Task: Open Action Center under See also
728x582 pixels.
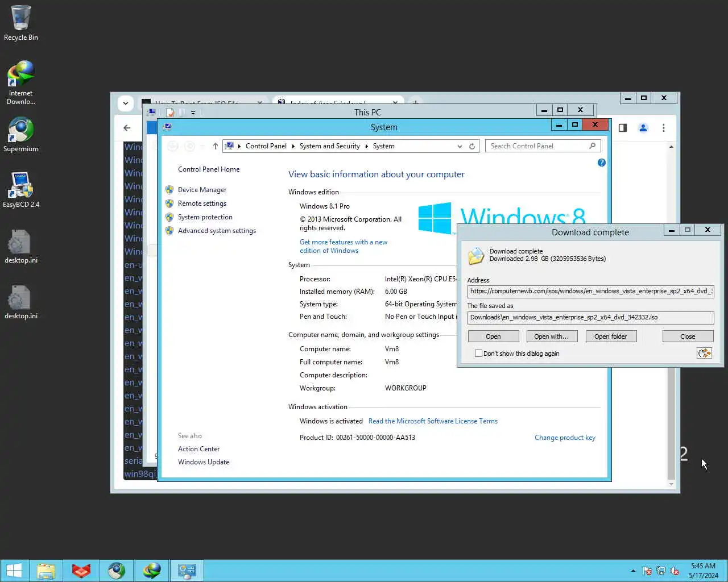Action: pyautogui.click(x=198, y=449)
